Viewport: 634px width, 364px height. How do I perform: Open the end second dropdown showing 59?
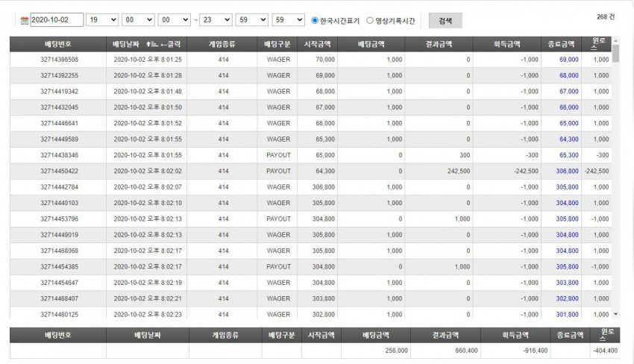289,20
